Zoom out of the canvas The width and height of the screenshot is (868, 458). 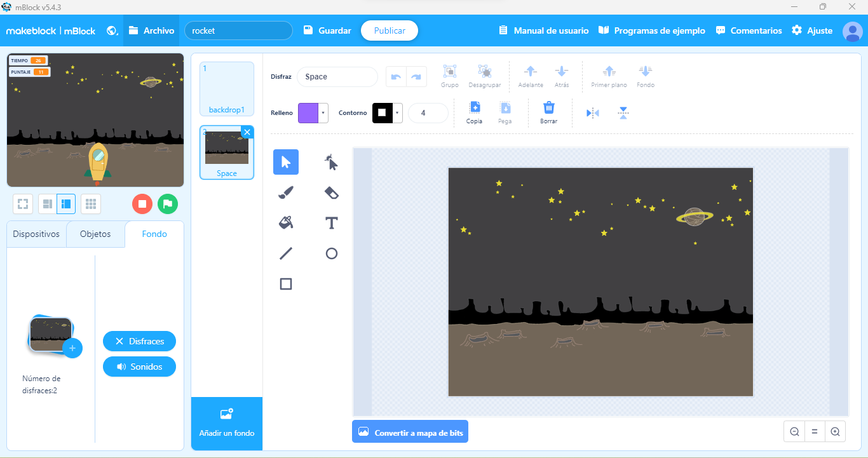coord(794,432)
